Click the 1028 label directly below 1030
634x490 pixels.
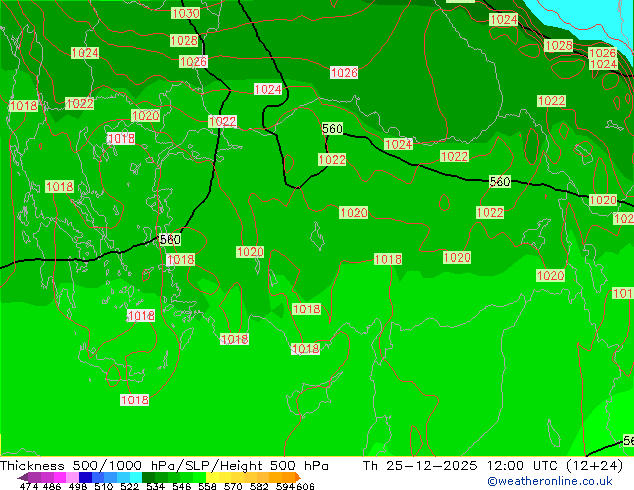pos(184,40)
